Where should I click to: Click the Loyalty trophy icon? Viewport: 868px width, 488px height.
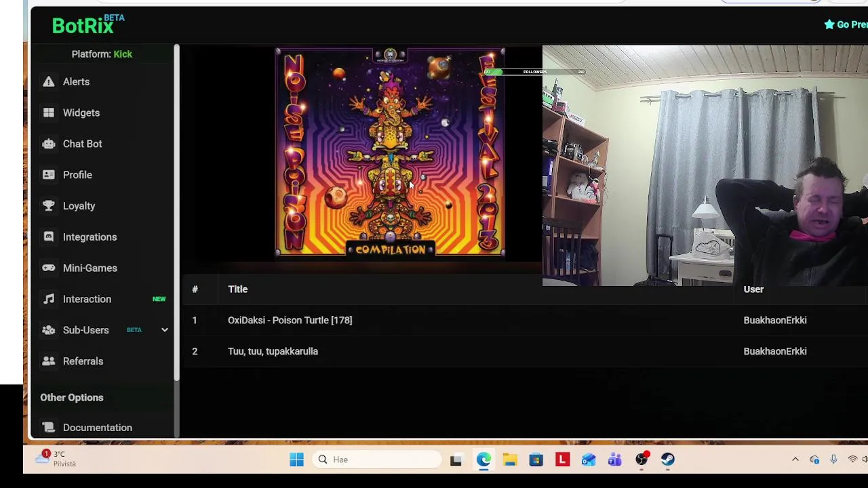49,206
